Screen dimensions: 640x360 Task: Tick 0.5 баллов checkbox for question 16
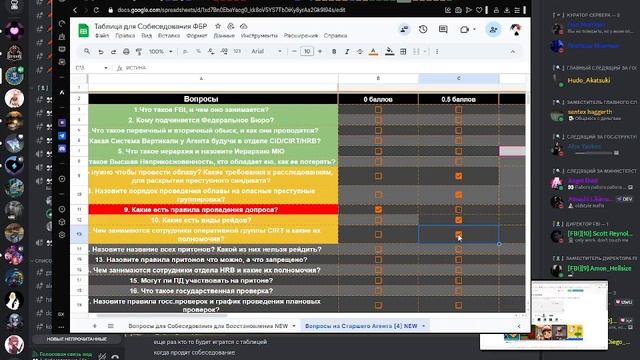458,291
